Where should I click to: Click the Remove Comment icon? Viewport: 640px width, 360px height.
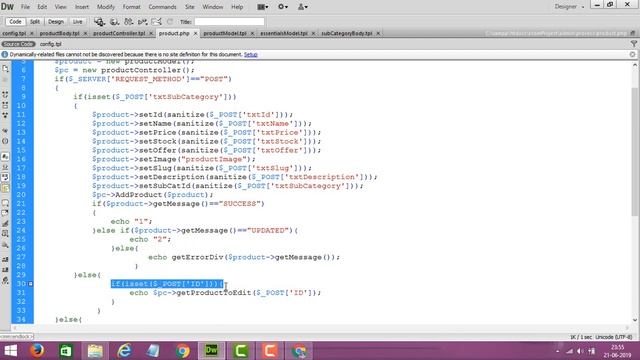(5, 213)
